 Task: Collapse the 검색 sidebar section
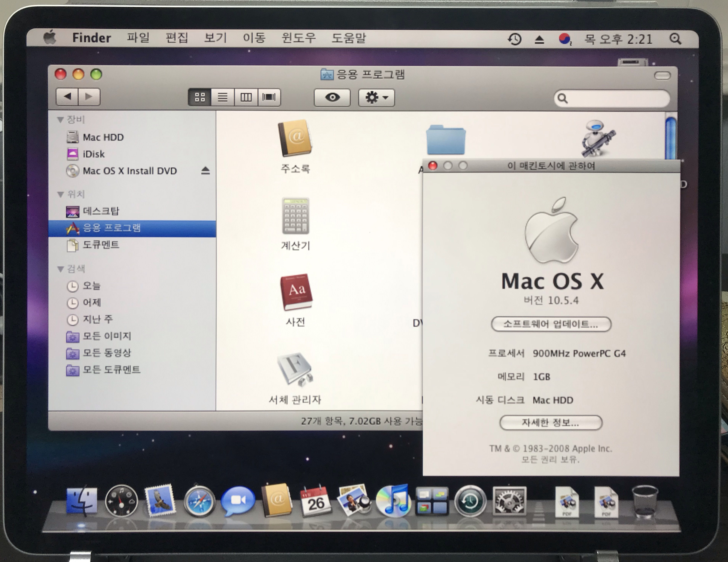60,269
